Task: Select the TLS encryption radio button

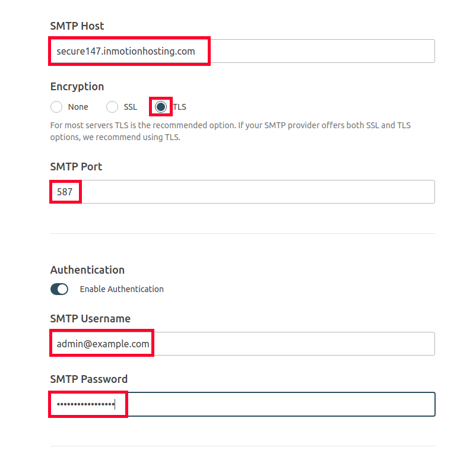Action: (160, 107)
